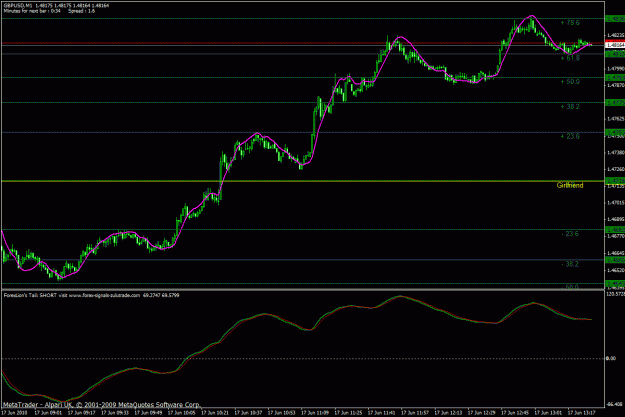The image size is (625, 417).
Task: Click the yellow 'Girlfriend' level label
Action: pyautogui.click(x=570, y=185)
